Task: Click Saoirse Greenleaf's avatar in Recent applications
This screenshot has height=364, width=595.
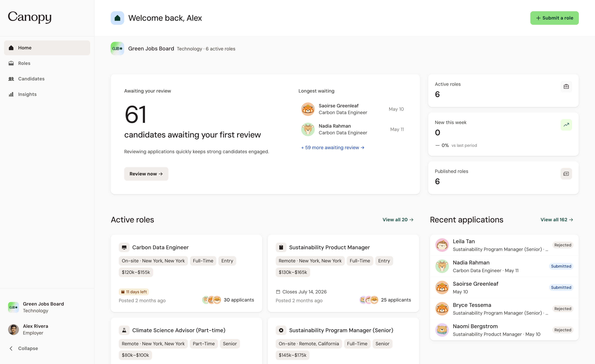Action: coord(442,287)
